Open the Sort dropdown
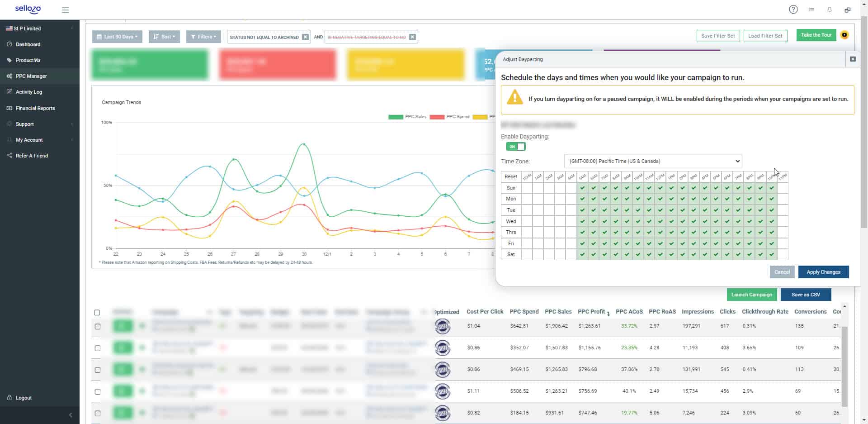 click(164, 36)
